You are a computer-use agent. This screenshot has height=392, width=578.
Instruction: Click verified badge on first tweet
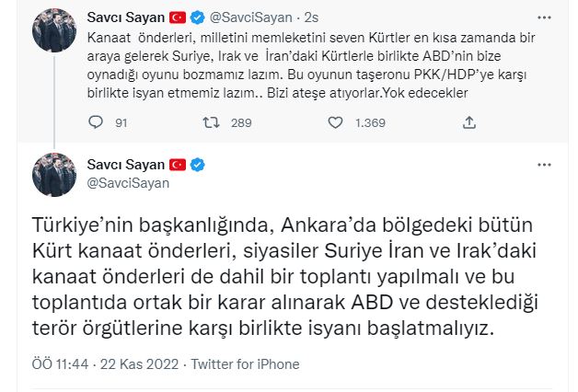[198, 17]
